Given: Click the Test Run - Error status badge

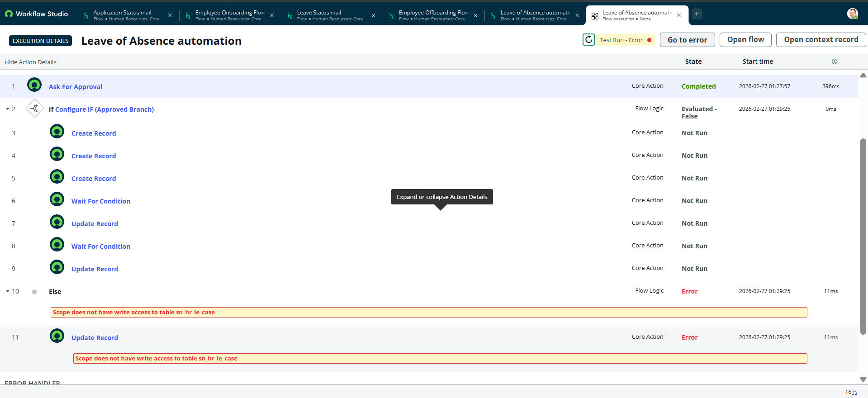Looking at the screenshot, I should point(626,40).
